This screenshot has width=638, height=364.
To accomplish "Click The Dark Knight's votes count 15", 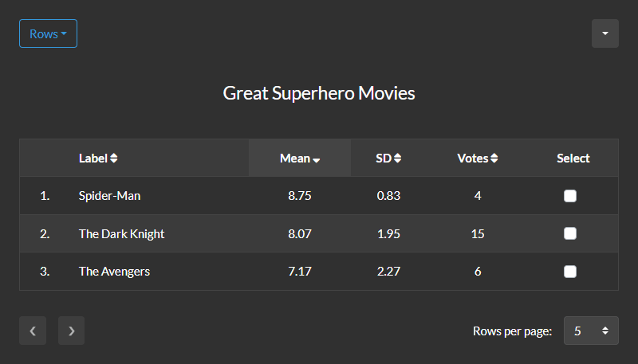I will (x=478, y=234).
